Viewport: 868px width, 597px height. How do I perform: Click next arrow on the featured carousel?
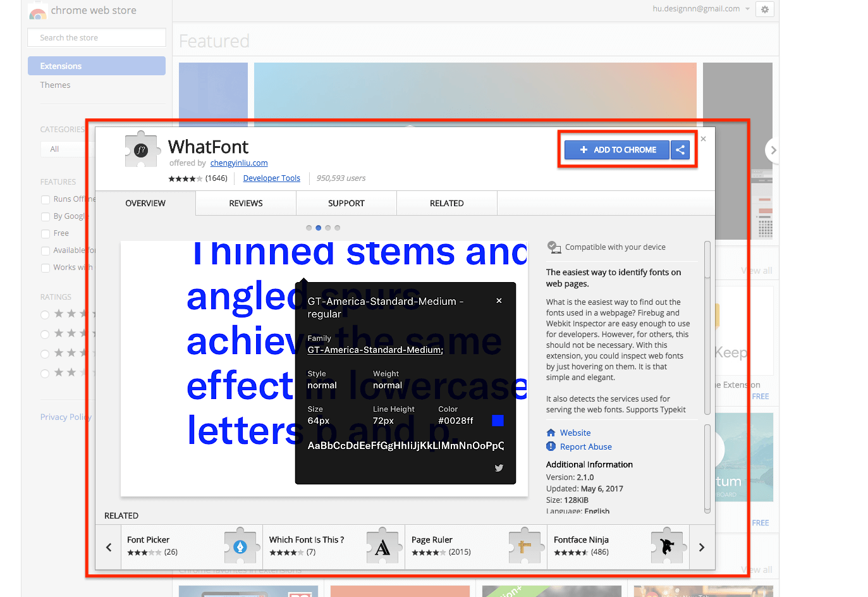click(773, 150)
